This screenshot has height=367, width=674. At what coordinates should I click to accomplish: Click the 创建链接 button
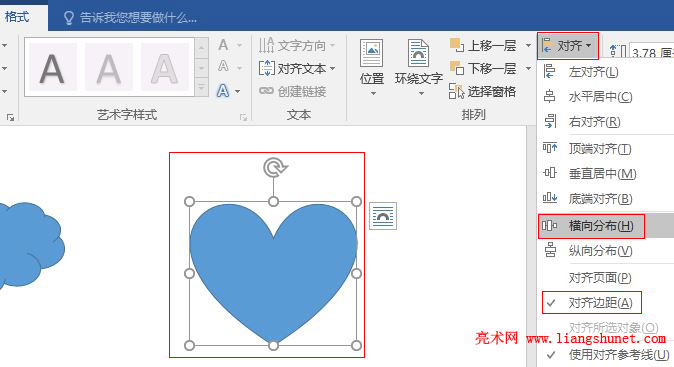point(293,91)
